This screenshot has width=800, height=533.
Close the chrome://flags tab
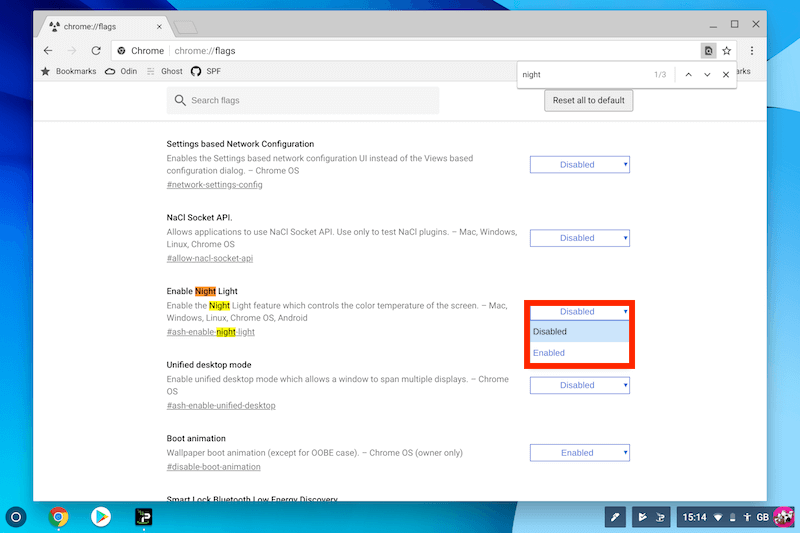(x=159, y=27)
